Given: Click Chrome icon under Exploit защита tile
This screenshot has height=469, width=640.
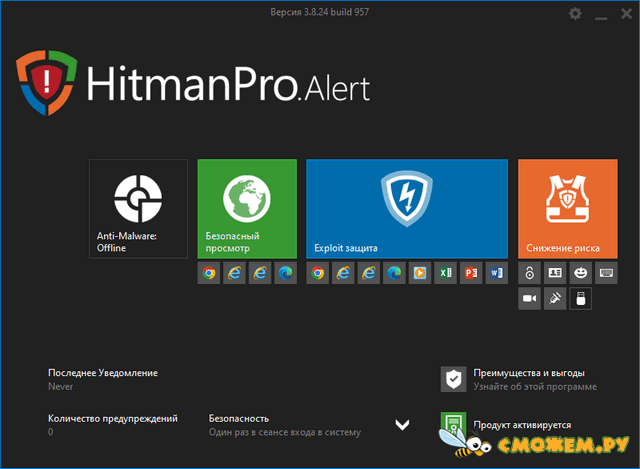Looking at the screenshot, I should click(x=318, y=273).
